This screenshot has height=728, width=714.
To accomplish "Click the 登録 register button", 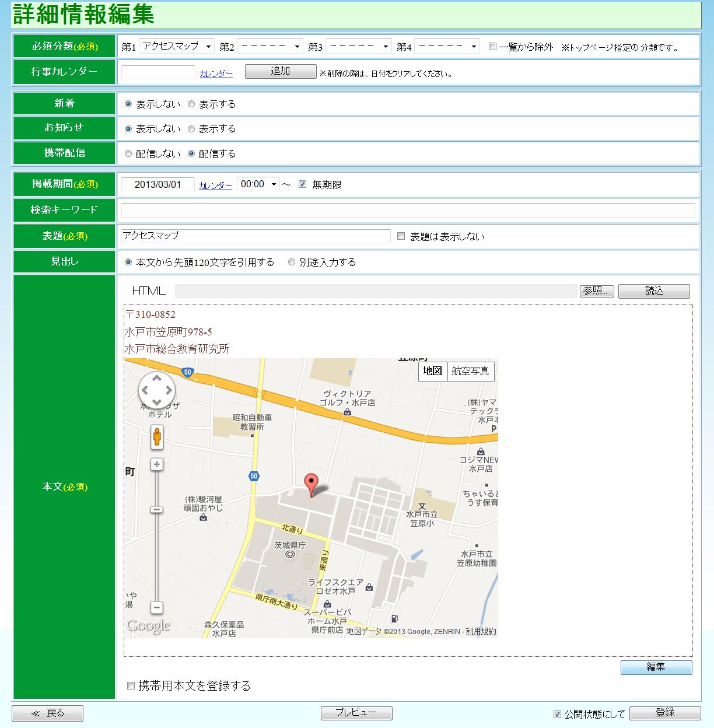I will tap(665, 713).
